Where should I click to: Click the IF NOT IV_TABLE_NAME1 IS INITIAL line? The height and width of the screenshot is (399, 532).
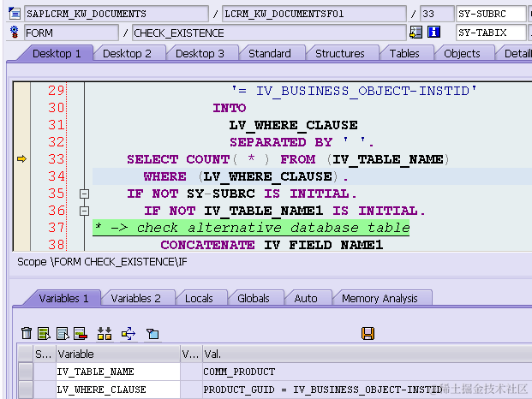pos(284,211)
